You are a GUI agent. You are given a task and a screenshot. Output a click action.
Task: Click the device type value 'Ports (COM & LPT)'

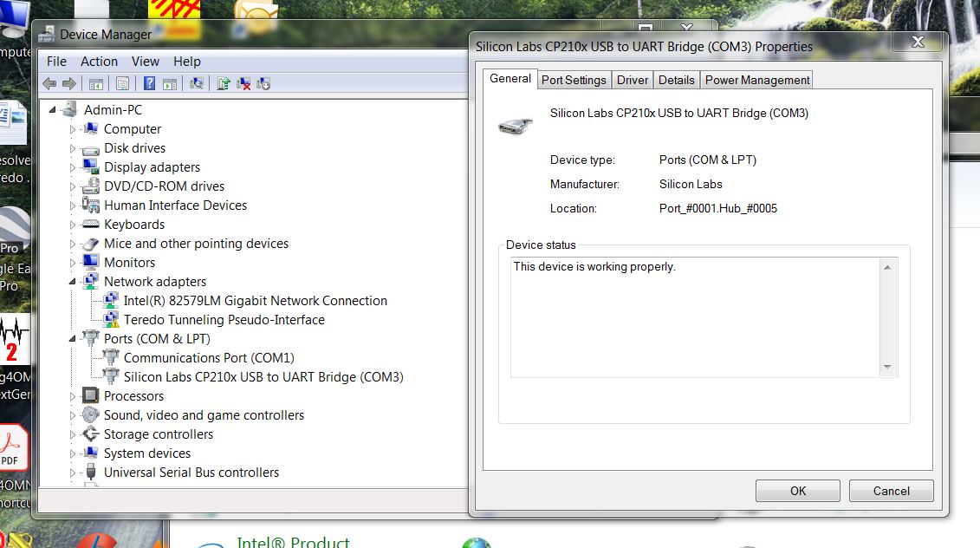tap(708, 160)
